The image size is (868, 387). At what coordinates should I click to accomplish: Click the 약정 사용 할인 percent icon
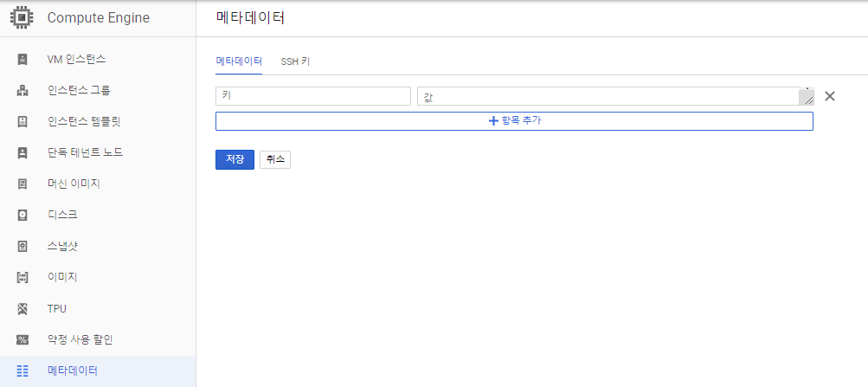pyautogui.click(x=23, y=339)
